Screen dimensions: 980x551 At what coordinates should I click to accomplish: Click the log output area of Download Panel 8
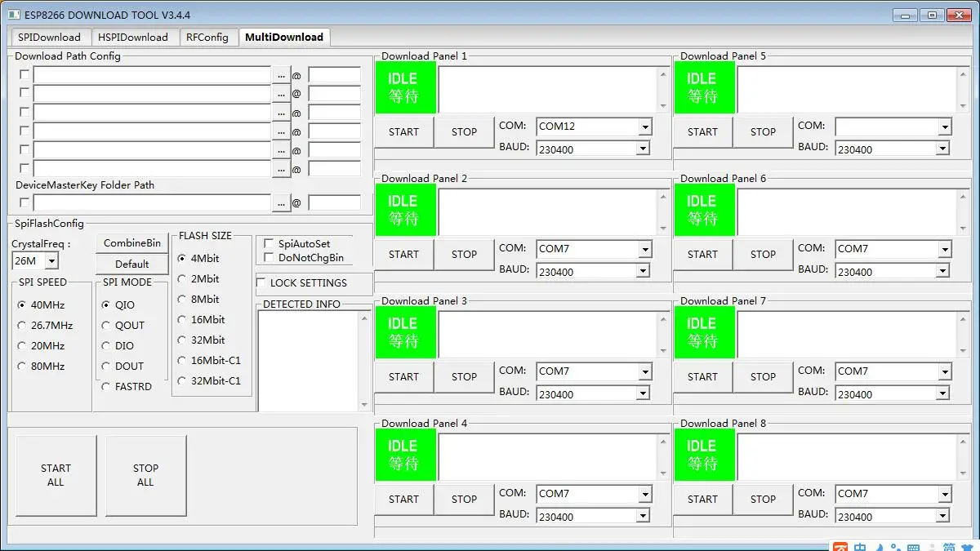(846, 455)
